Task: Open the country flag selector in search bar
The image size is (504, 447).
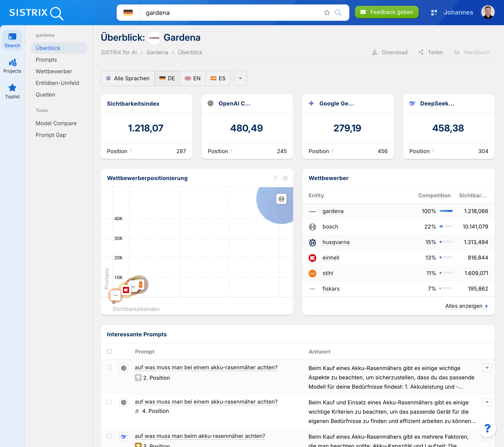Action: coord(128,13)
